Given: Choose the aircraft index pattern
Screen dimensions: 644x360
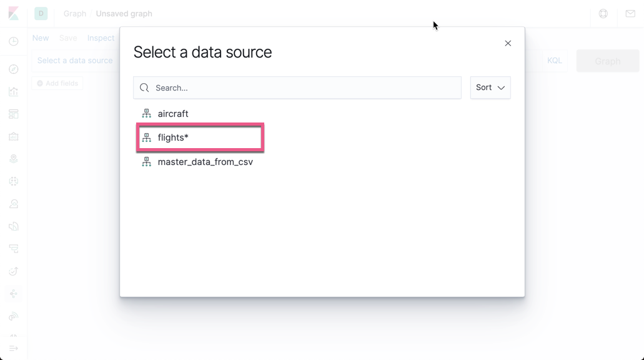Looking at the screenshot, I should pyautogui.click(x=172, y=114).
